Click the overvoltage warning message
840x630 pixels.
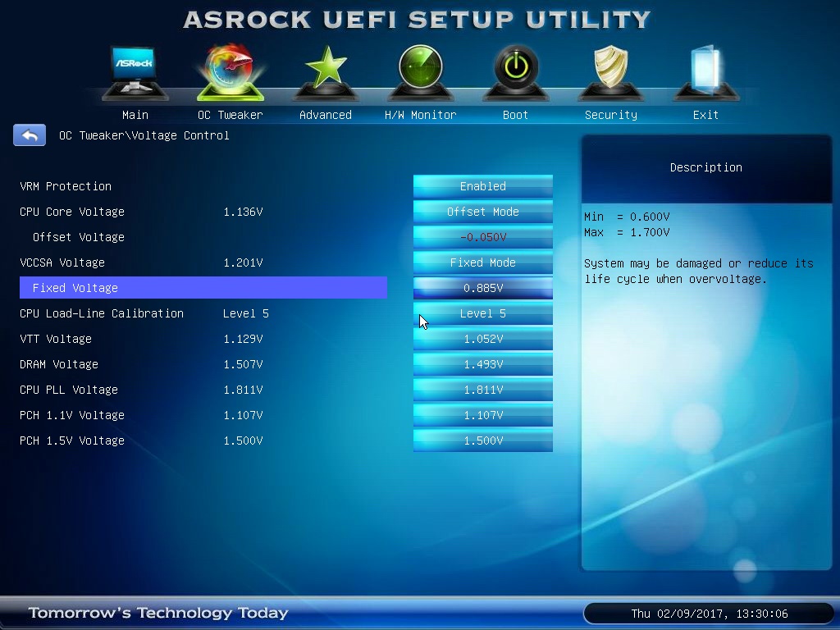coord(699,271)
